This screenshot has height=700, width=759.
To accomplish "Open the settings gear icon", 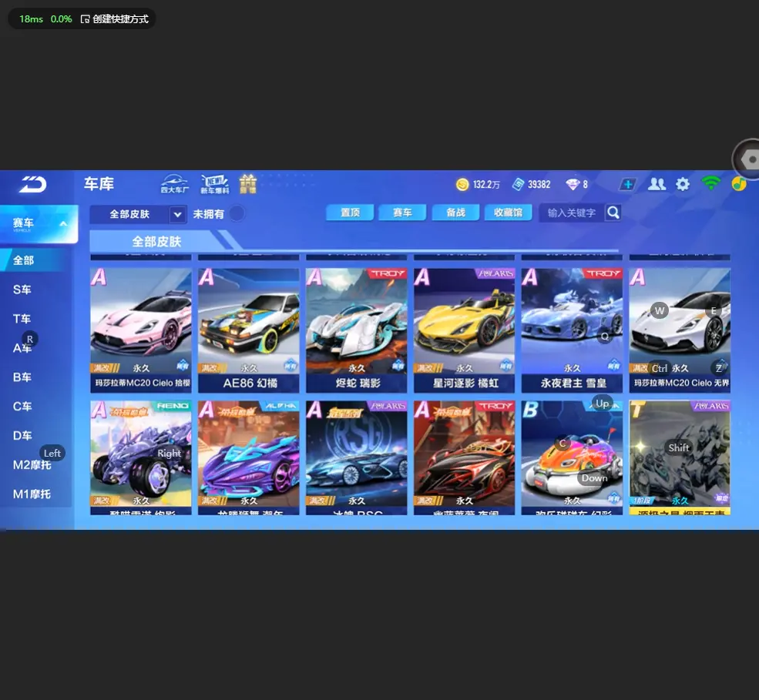I will (683, 184).
